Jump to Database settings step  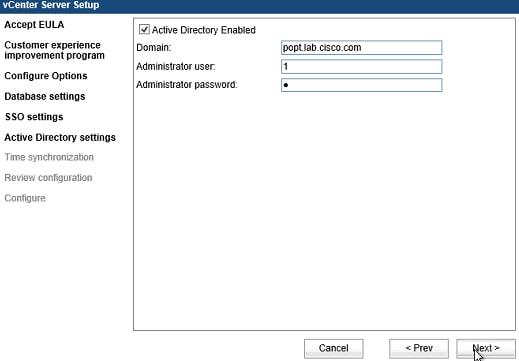click(45, 96)
